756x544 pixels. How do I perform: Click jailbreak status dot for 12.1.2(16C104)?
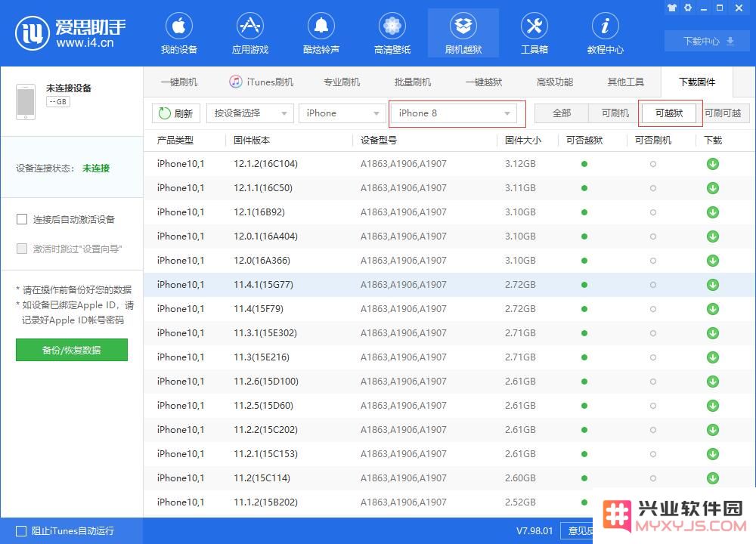tap(584, 164)
